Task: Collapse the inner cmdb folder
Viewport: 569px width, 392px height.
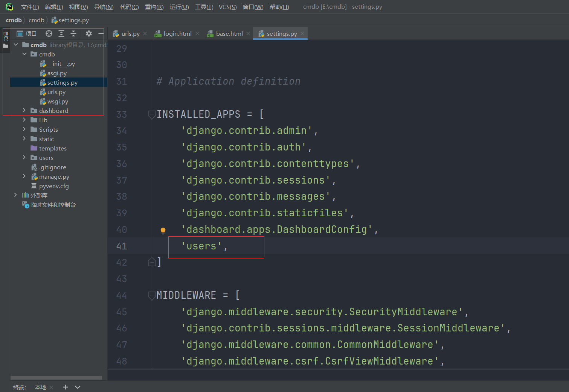Action: pyautogui.click(x=24, y=54)
